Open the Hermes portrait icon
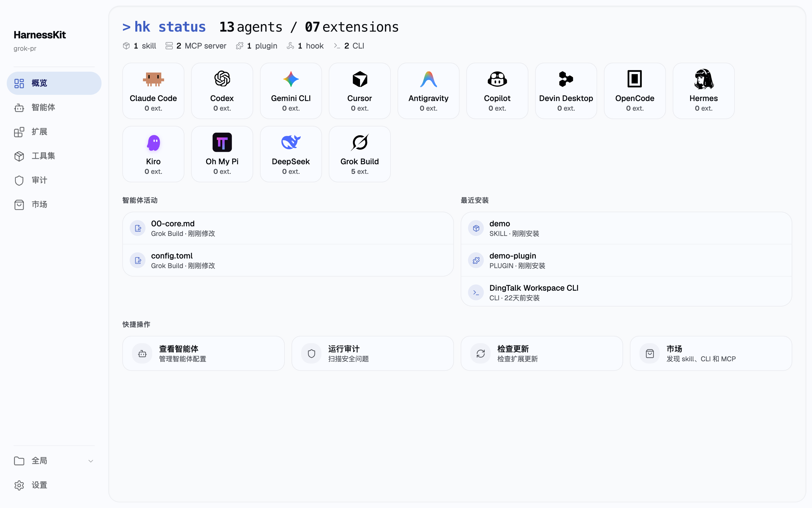This screenshot has width=812, height=508. tap(704, 79)
